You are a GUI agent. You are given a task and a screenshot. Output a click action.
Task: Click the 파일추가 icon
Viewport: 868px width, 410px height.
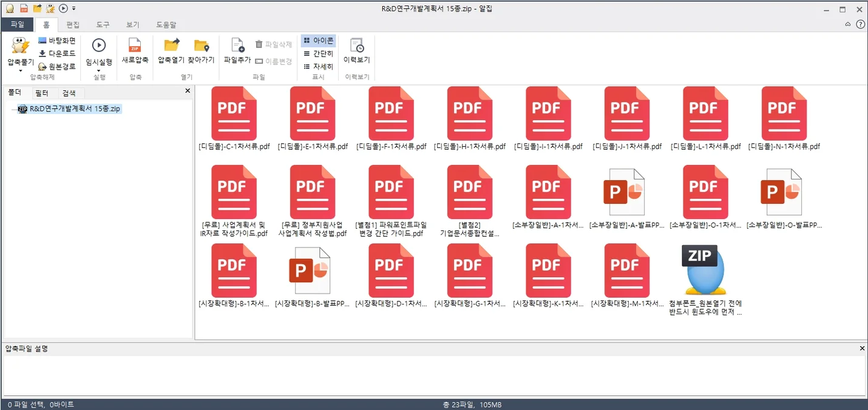coord(237,45)
